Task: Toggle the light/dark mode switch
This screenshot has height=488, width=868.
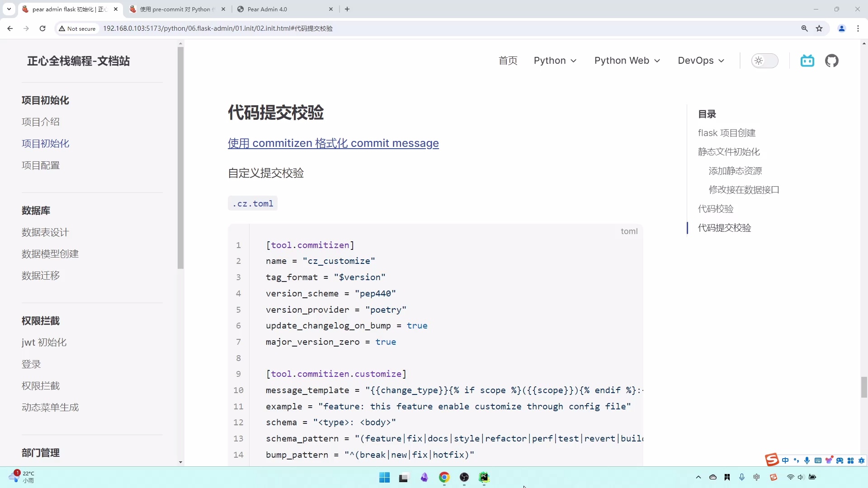Action: (765, 61)
